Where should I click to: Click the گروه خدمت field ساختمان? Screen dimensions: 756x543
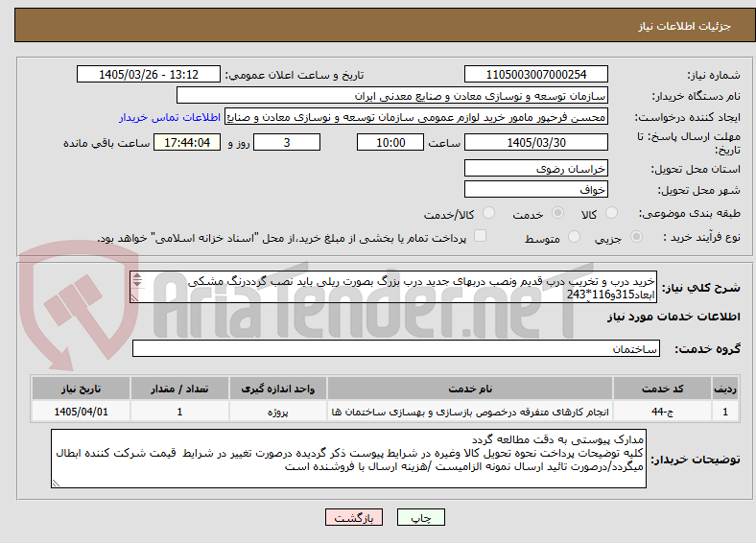coord(396,348)
